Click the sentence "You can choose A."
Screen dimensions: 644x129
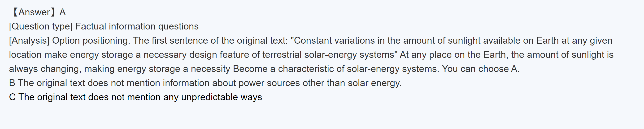pyautogui.click(x=480, y=69)
